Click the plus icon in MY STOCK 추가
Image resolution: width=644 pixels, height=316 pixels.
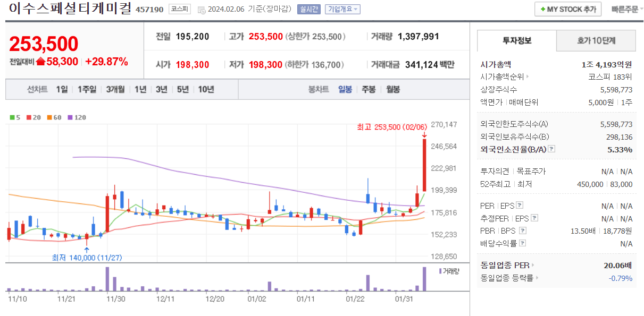(542, 10)
